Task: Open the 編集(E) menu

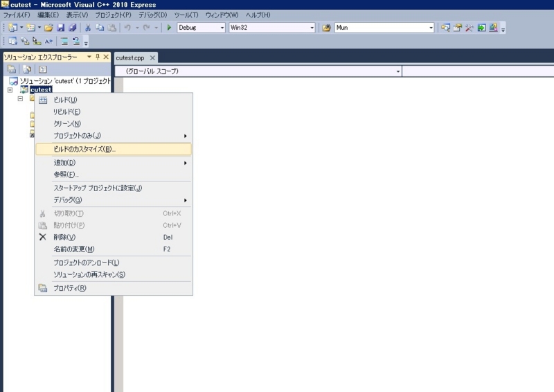Action: pos(48,15)
